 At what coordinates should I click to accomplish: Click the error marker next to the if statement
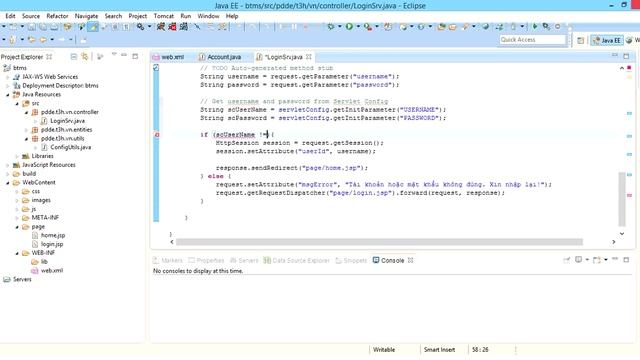[x=156, y=135]
